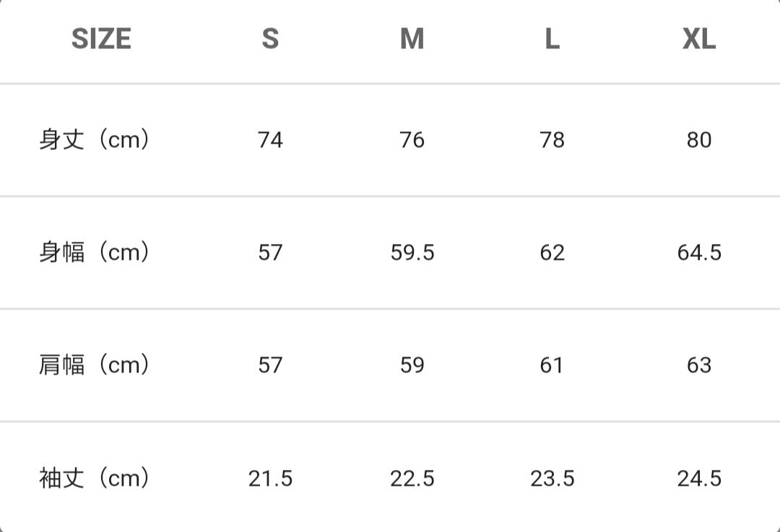
Task: Click the 肩幅 value 61 for L
Action: (x=552, y=365)
